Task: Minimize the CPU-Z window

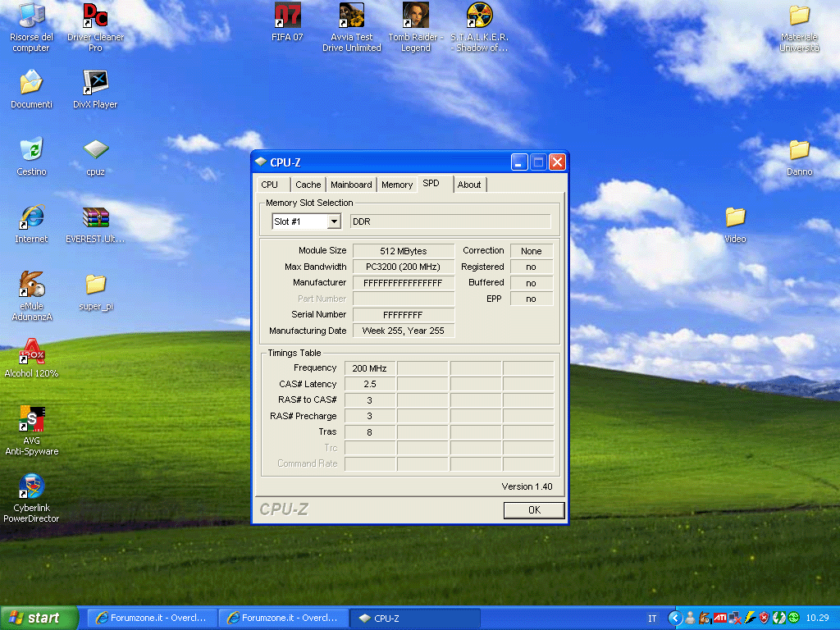Action: coord(518,162)
